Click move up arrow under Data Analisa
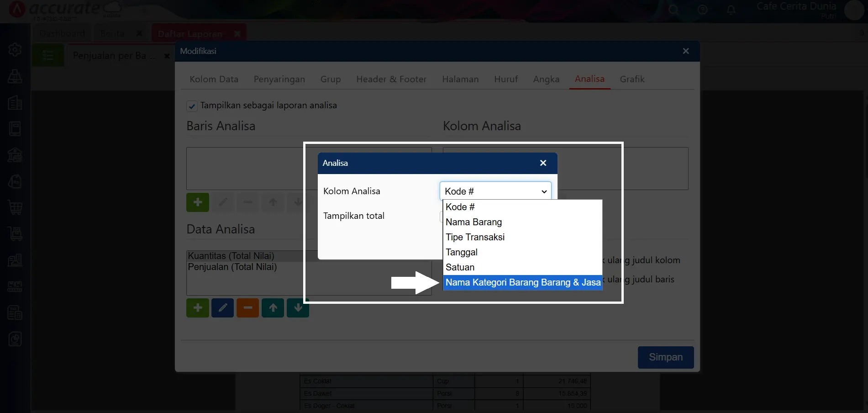 click(273, 308)
